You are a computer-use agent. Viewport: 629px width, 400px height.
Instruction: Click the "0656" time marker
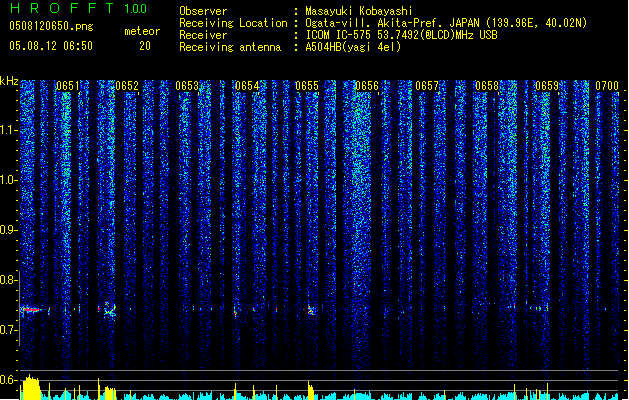click(367, 86)
